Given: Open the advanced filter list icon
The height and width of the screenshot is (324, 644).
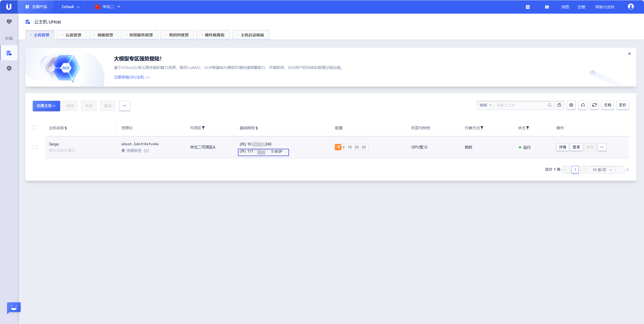Looking at the screenshot, I should point(559,105).
